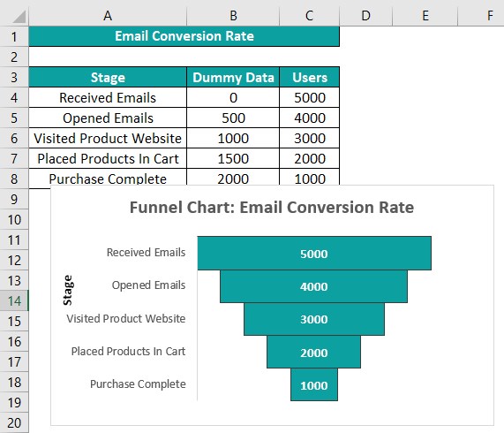Select the Placed Products In Cart table cell
The height and width of the screenshot is (433, 504).
[108, 158]
